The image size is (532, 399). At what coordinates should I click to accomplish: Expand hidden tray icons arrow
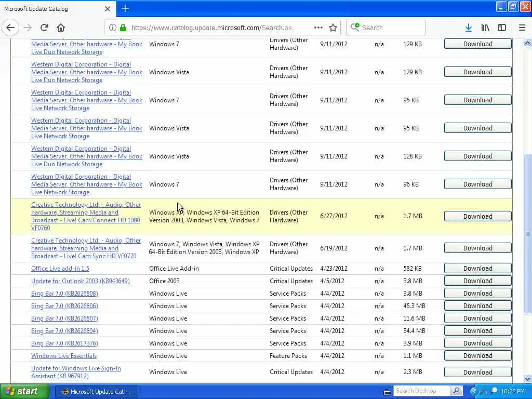click(474, 391)
